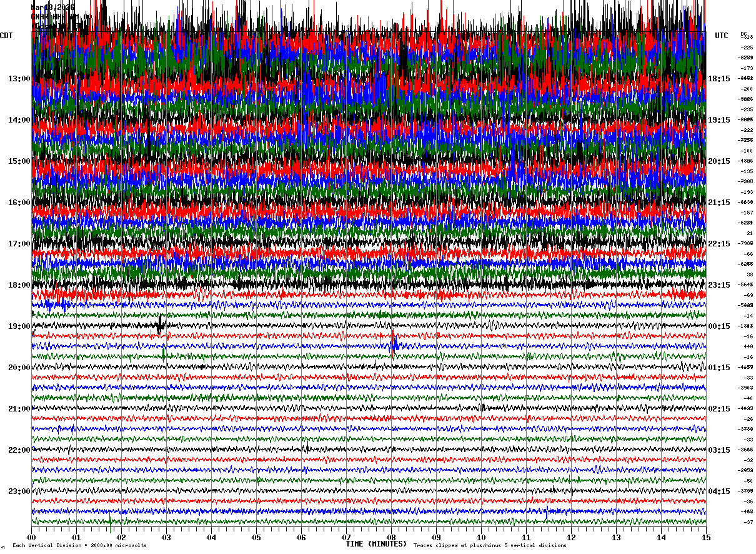Screen dimensions: 756x554
Task: Select the 16:00 CDT row label
Action: 19,203
